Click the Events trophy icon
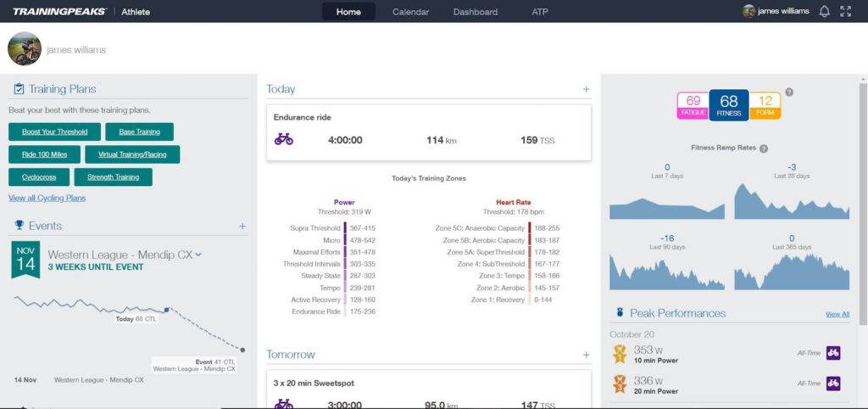868x409 pixels. pos(19,225)
